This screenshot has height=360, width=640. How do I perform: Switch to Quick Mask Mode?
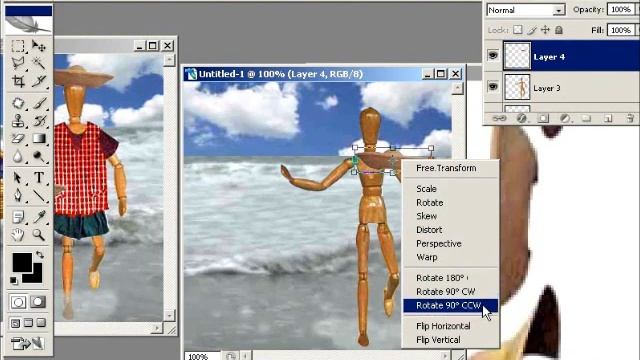click(38, 302)
